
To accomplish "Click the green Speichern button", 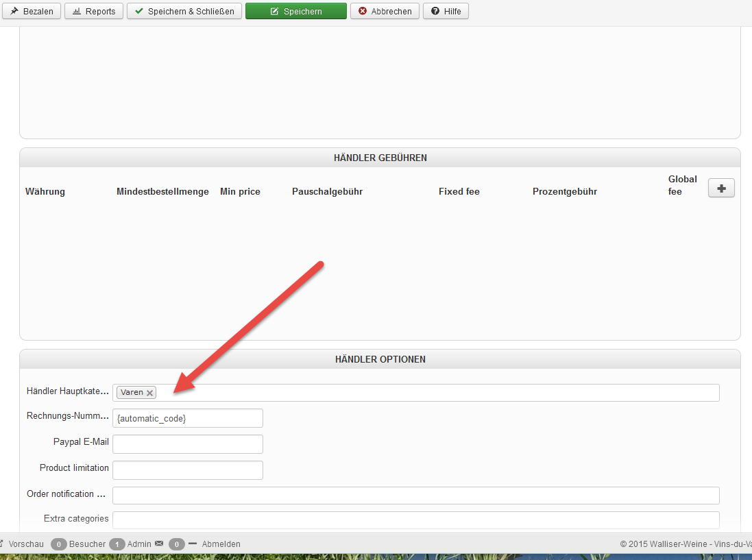I will (x=296, y=11).
